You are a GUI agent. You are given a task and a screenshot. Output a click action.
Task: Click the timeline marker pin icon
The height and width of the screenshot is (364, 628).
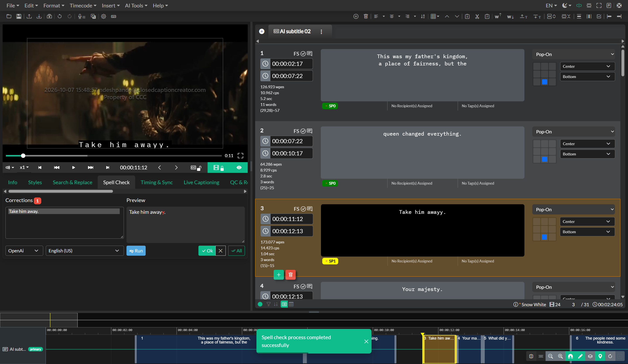click(x=600, y=356)
